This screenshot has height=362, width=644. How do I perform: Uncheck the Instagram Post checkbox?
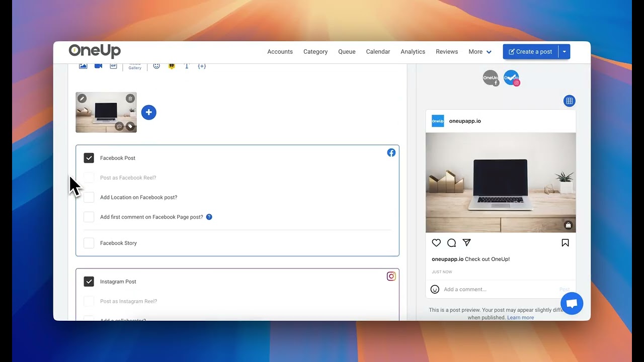[x=89, y=282]
